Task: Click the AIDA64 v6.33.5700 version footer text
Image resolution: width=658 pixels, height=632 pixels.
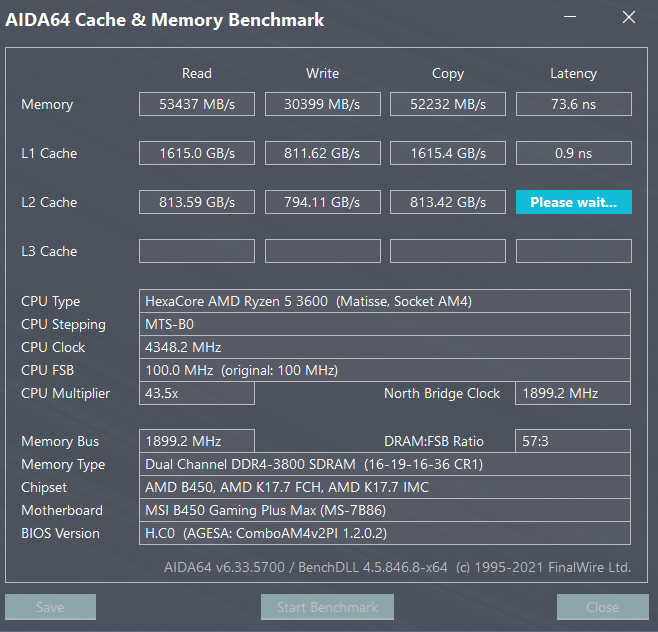Action: (397, 567)
